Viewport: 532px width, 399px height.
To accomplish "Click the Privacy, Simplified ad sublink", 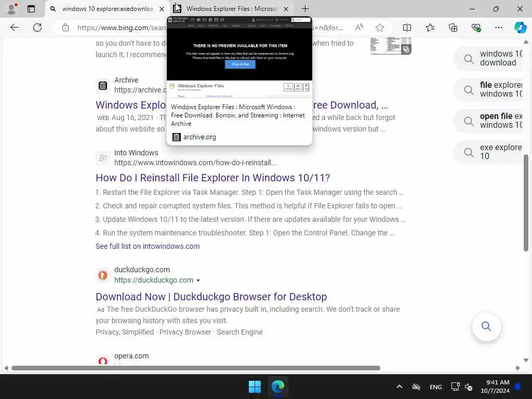I will (x=125, y=332).
